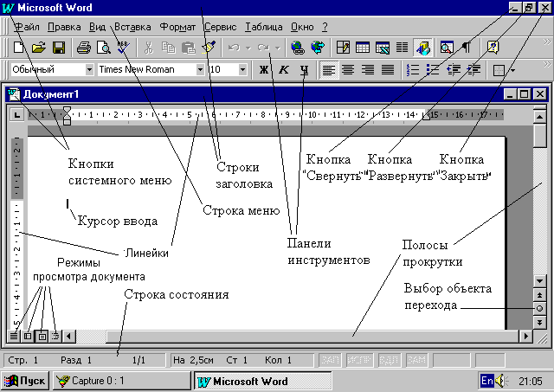Open the Окно menu
This screenshot has height=392, width=554.
[x=302, y=27]
